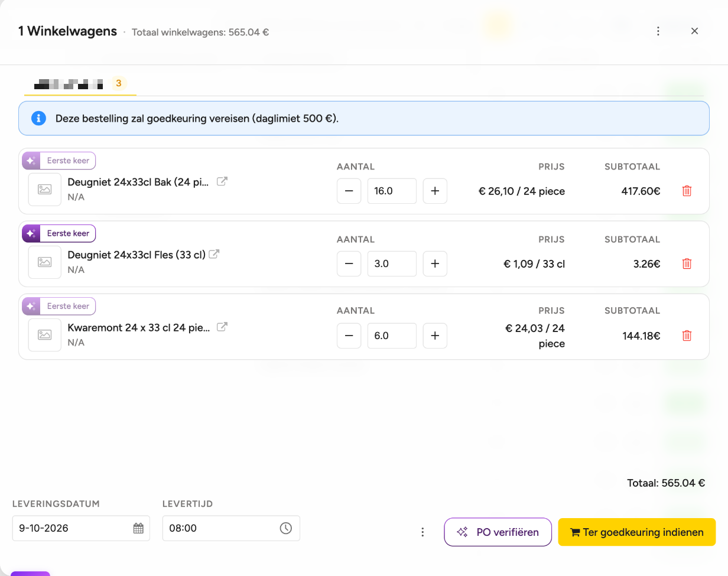Increase quantity of Deugniet 24x33cl Bak
The height and width of the screenshot is (576, 728).
pyautogui.click(x=435, y=191)
